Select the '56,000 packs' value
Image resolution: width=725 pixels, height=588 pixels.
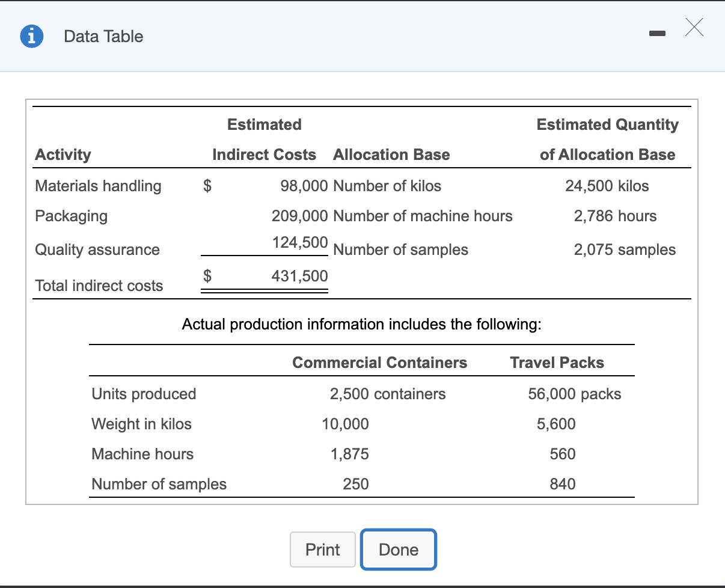coord(575,394)
